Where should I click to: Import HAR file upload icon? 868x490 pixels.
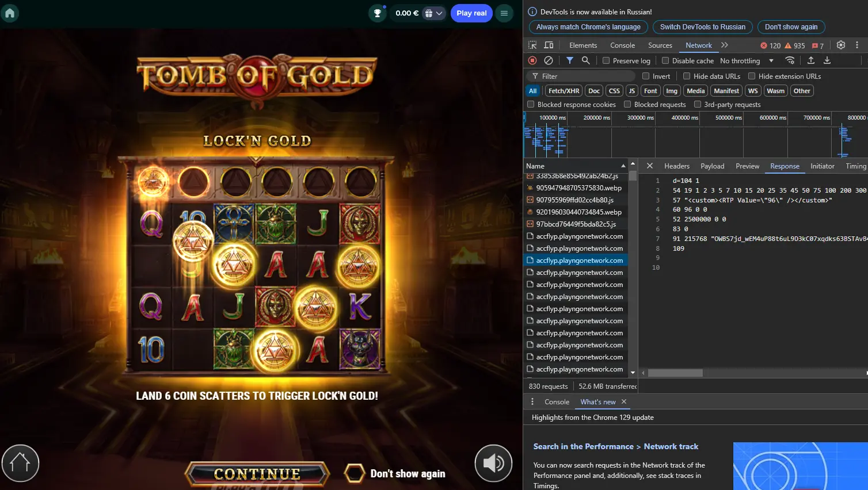pos(811,60)
